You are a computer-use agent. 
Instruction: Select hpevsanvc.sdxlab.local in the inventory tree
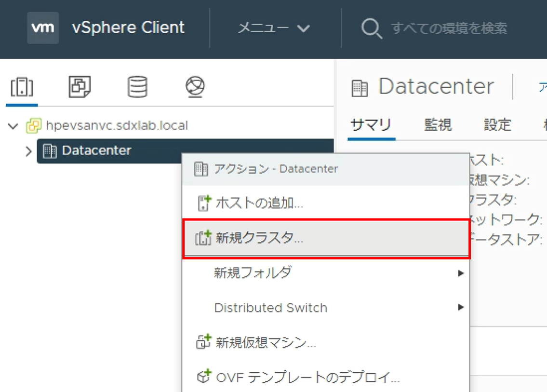(117, 125)
